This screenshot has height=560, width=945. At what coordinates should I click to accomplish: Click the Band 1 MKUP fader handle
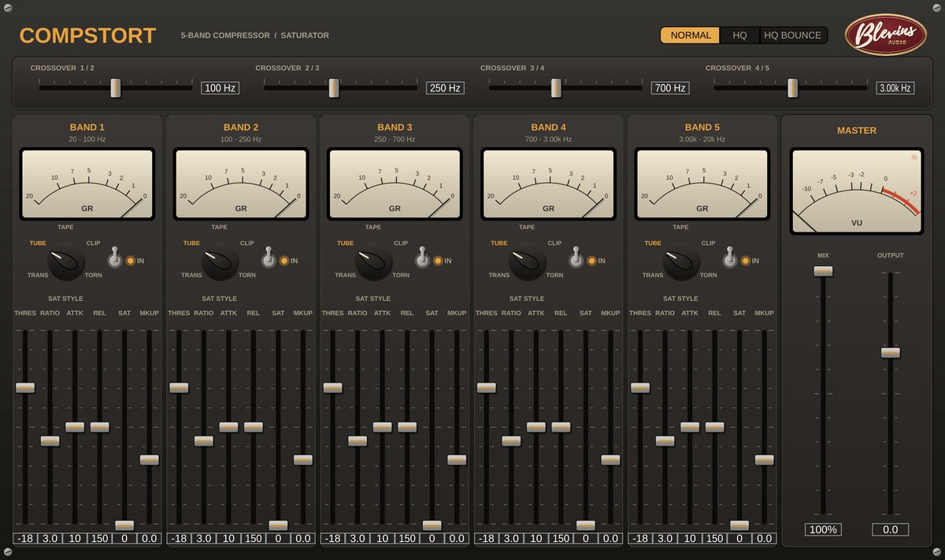tap(150, 460)
